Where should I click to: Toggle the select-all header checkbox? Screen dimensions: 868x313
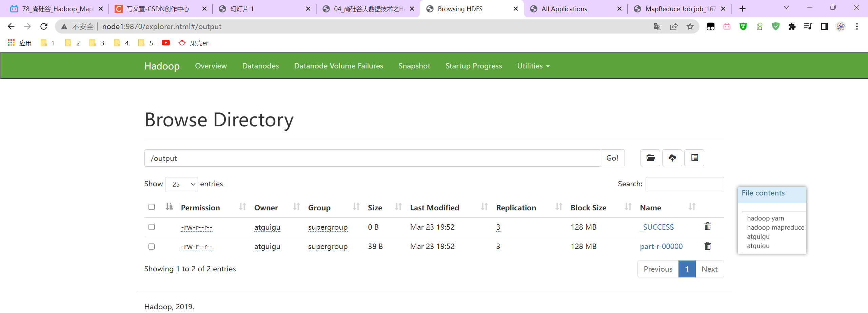click(152, 207)
